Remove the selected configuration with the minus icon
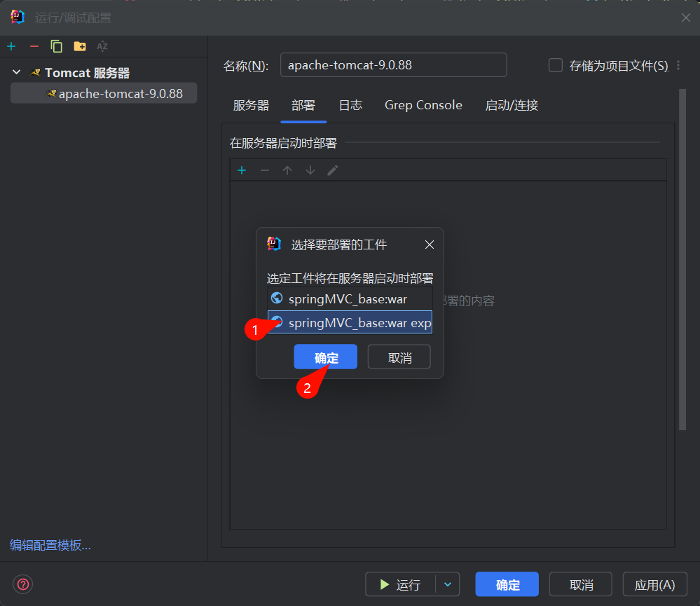The width and height of the screenshot is (700, 606). tap(34, 46)
